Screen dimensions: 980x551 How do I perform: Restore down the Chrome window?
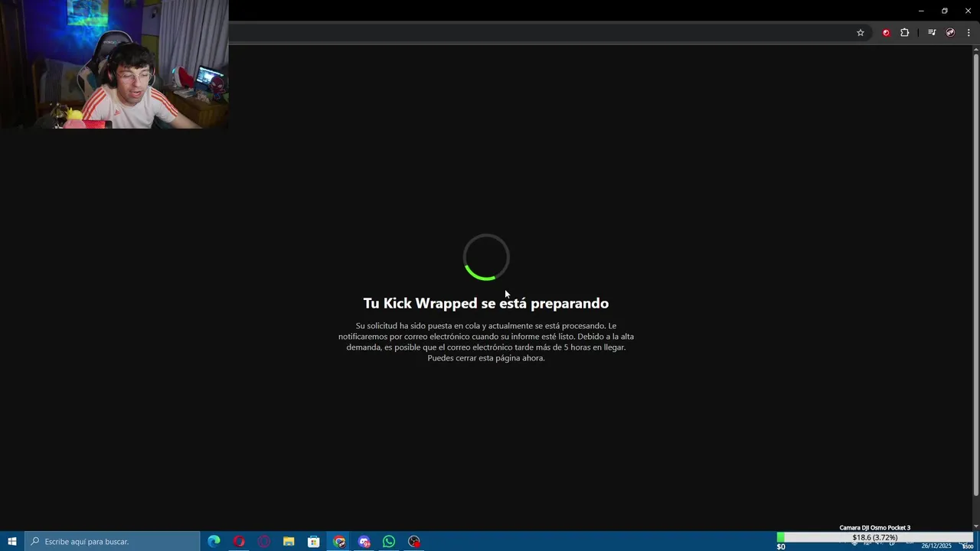click(x=945, y=11)
